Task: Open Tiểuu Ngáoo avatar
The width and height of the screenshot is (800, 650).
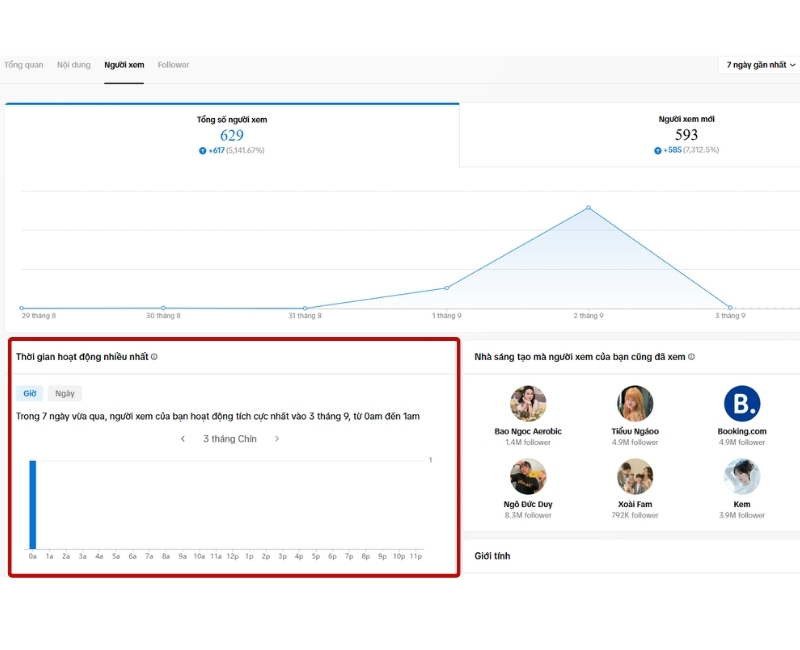Action: pyautogui.click(x=635, y=404)
